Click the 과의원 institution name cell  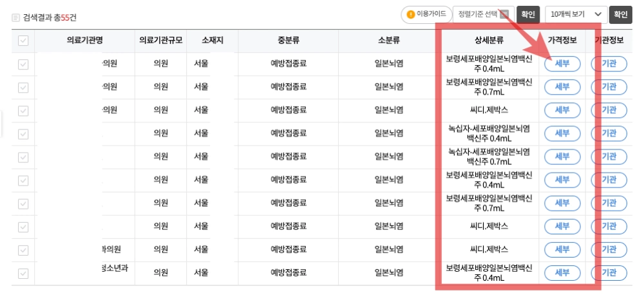(x=84, y=249)
